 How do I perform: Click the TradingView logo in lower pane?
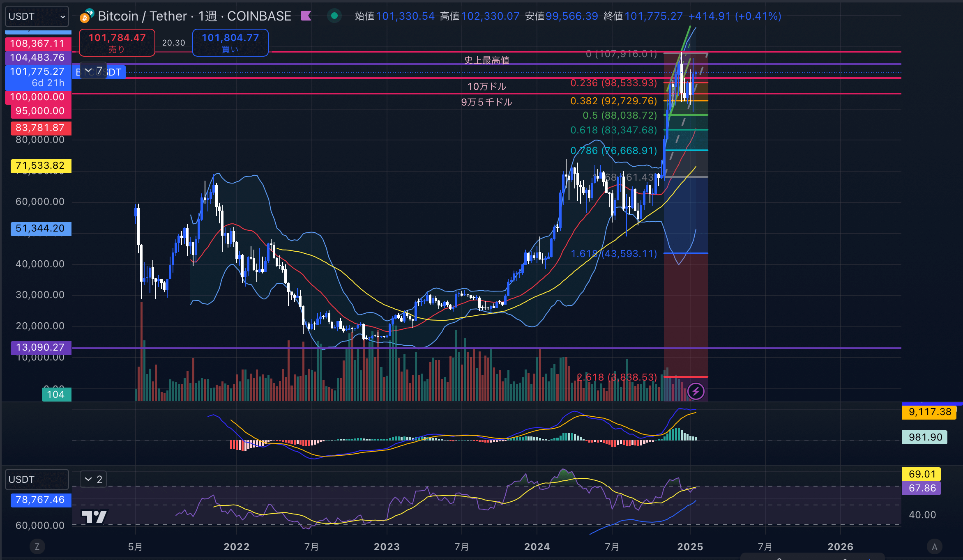click(x=94, y=517)
